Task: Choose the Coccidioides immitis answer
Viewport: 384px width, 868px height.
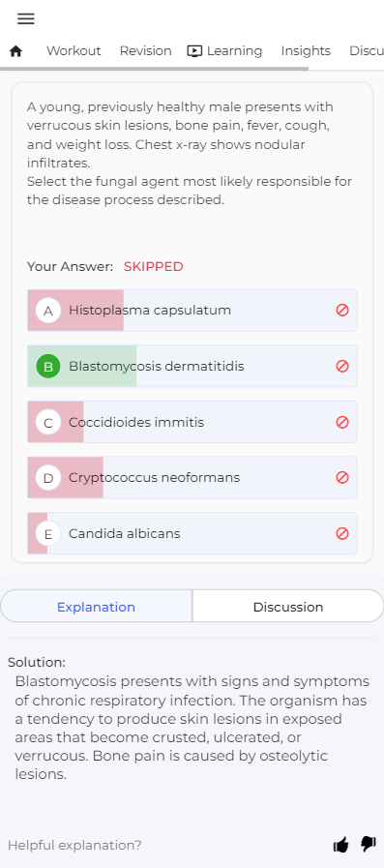Action: point(192,422)
